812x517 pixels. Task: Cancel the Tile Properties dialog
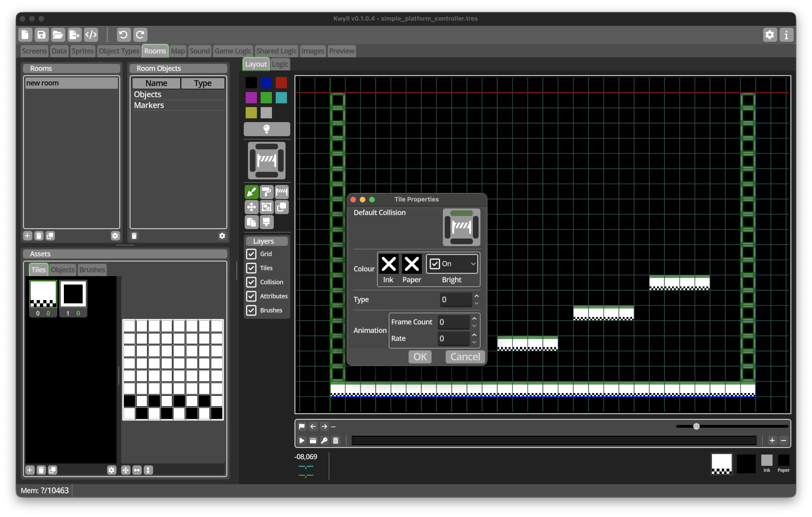click(x=465, y=357)
